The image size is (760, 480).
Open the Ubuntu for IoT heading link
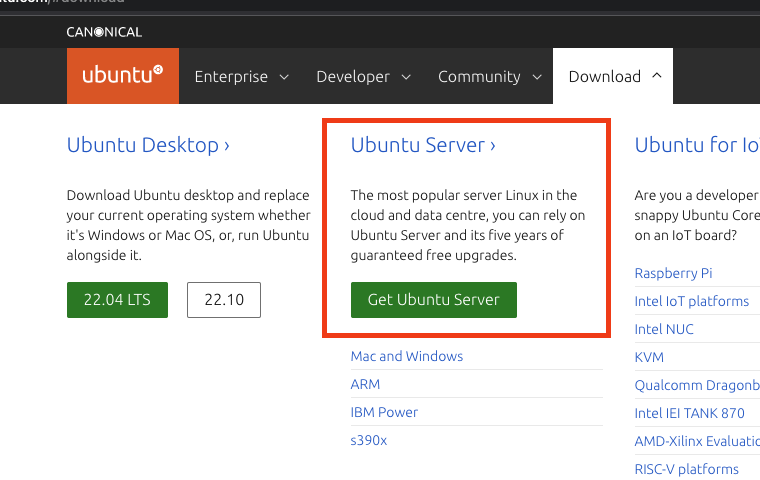pos(697,145)
